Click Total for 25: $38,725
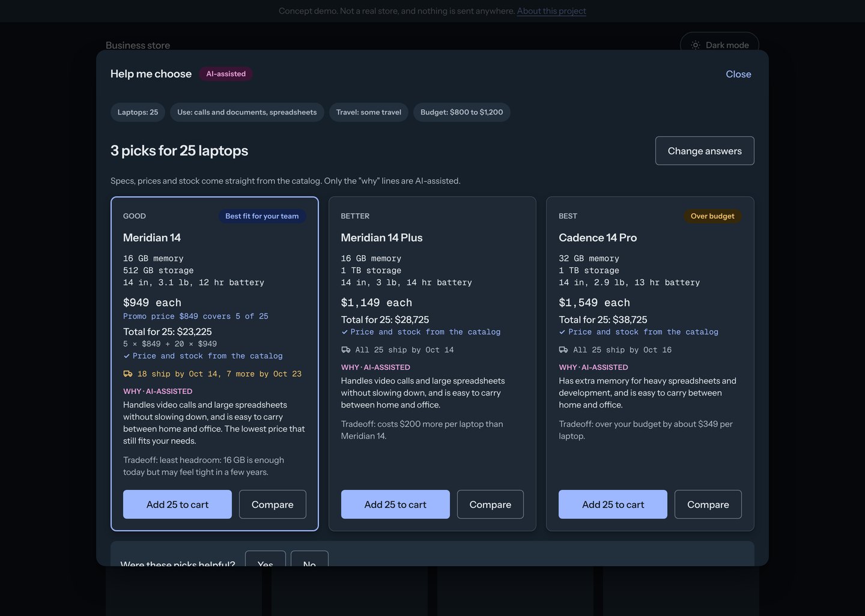 tap(603, 319)
